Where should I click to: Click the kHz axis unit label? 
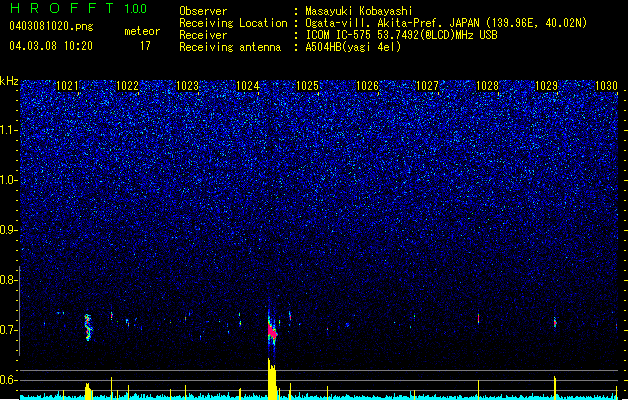[9, 81]
